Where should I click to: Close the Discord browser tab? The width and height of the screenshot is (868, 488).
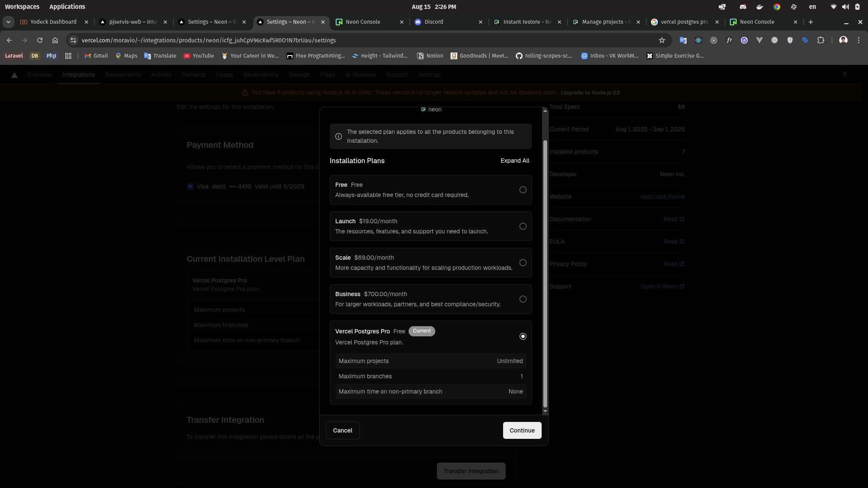(481, 22)
